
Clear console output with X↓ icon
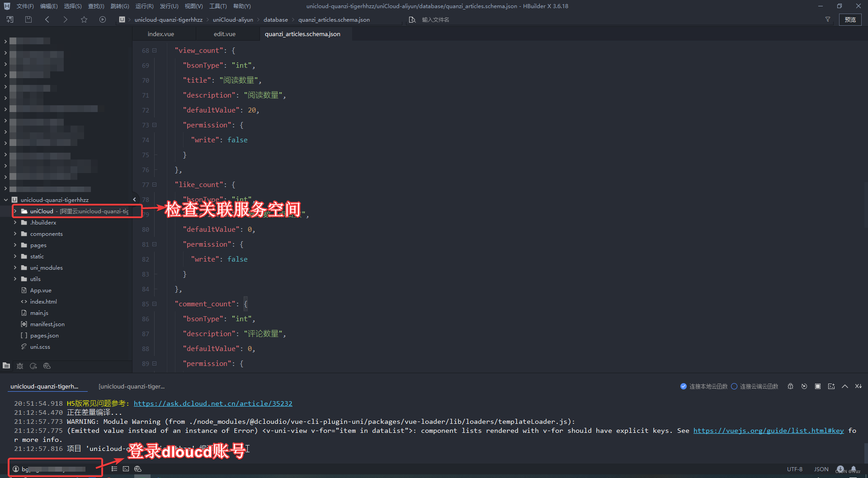pos(859,386)
